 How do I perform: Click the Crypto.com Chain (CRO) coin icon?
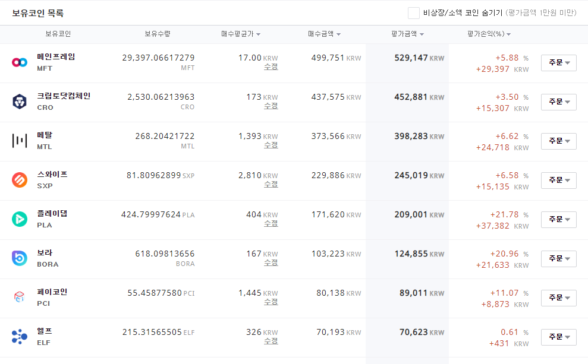tap(20, 102)
